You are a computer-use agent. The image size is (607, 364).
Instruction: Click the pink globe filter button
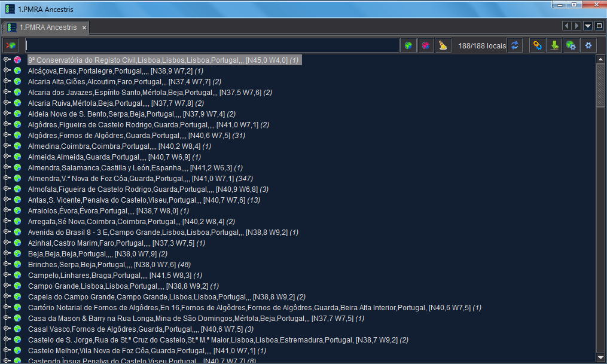point(426,45)
